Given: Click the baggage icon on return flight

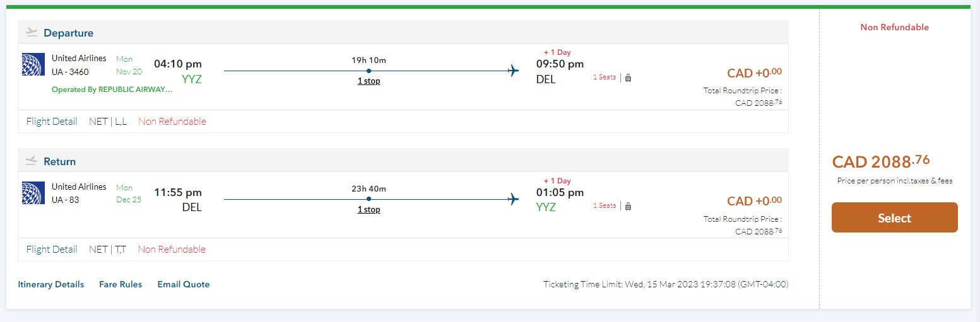Looking at the screenshot, I should [x=628, y=206].
